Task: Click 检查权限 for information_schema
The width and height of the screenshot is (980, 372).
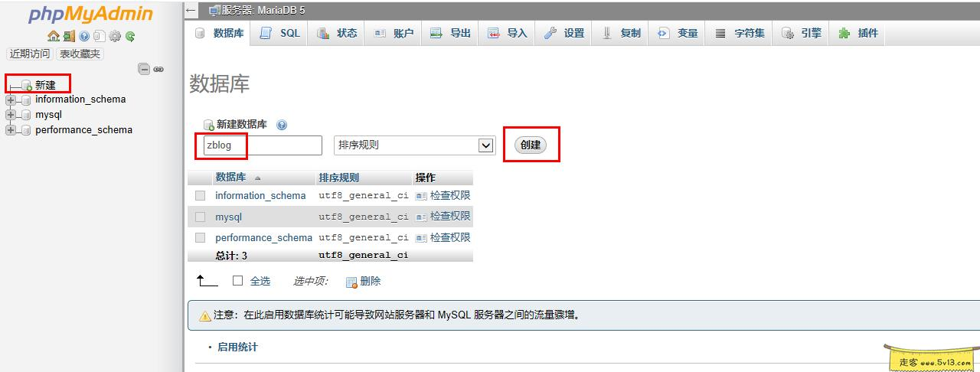Action: click(443, 196)
